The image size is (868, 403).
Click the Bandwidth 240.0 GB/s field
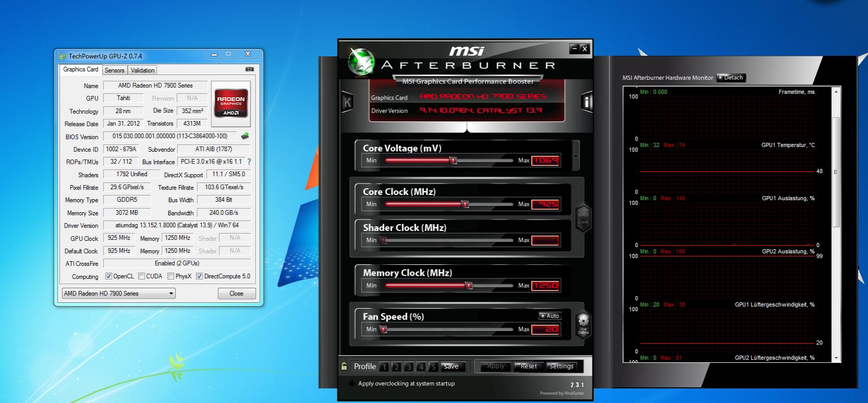point(224,213)
